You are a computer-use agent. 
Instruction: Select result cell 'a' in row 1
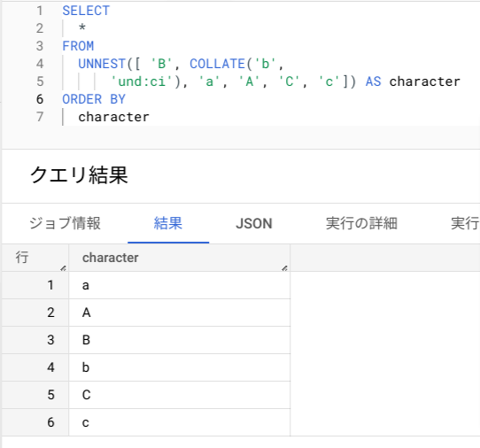[180, 285]
